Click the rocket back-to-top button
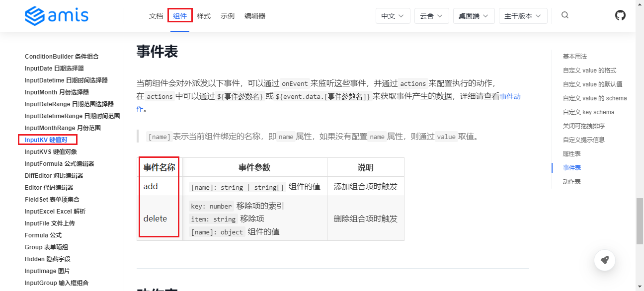 (605, 260)
